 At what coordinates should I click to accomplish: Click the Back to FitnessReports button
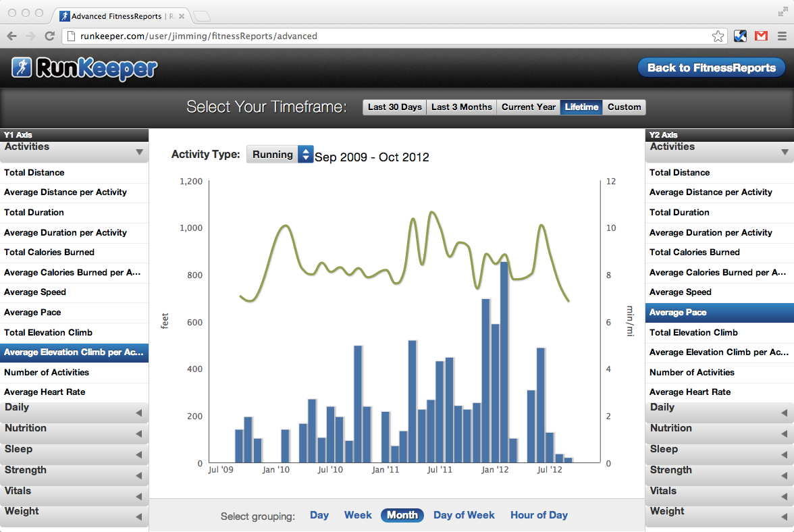pos(712,68)
